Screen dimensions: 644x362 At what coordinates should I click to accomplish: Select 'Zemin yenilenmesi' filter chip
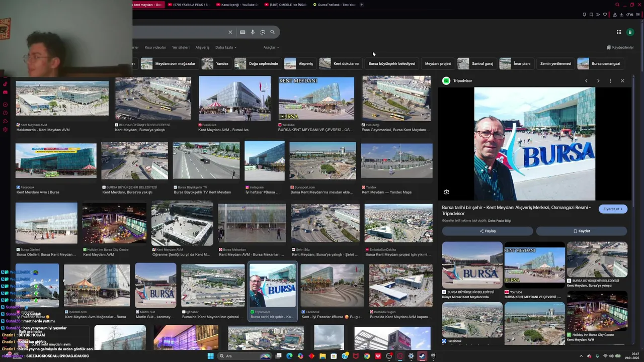(555, 64)
